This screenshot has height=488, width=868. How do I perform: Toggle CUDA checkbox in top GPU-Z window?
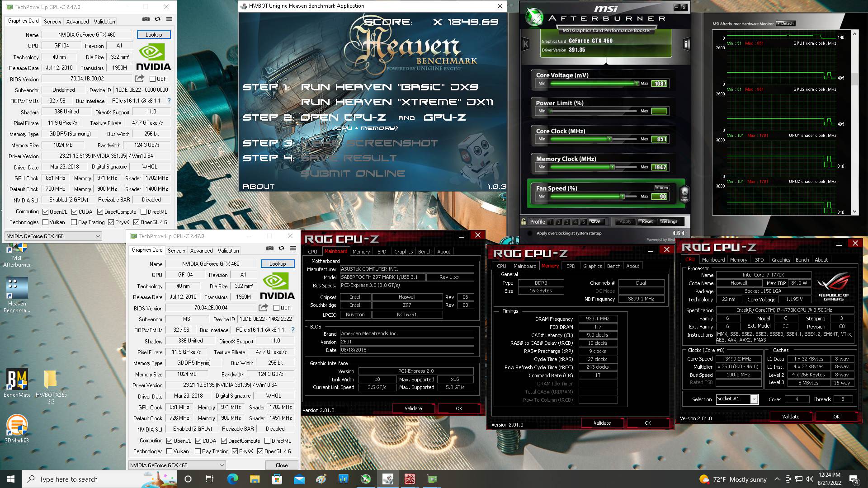tap(74, 212)
